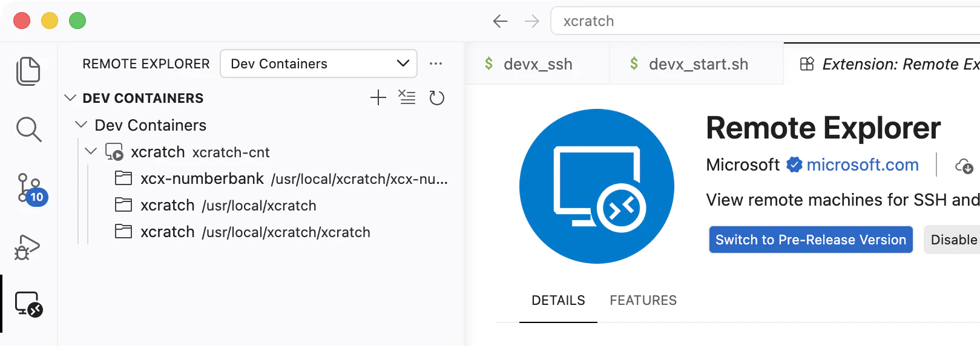
Task: Open the Dev Containers dropdown selector
Action: coord(318,64)
